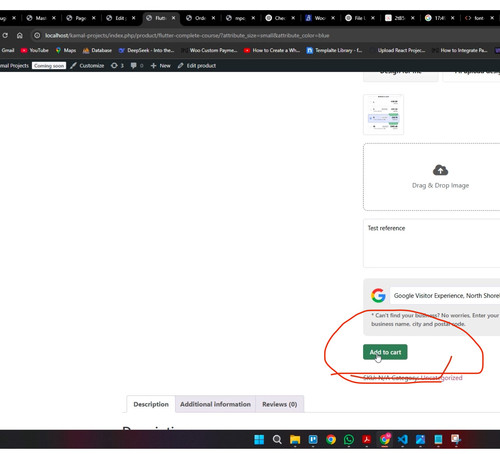Open Visual Studio Code from the taskbar
This screenshot has height=454, width=500.
point(403,439)
